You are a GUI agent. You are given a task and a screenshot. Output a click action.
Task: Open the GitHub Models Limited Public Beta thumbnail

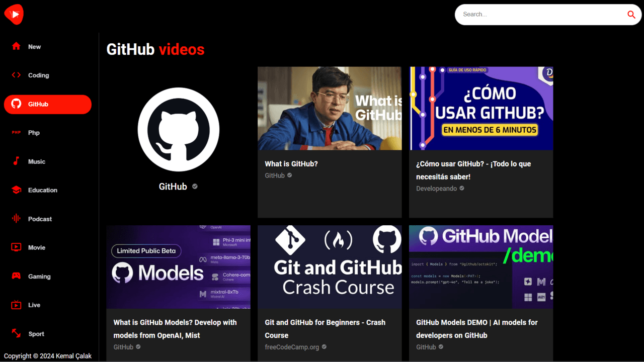click(x=178, y=266)
